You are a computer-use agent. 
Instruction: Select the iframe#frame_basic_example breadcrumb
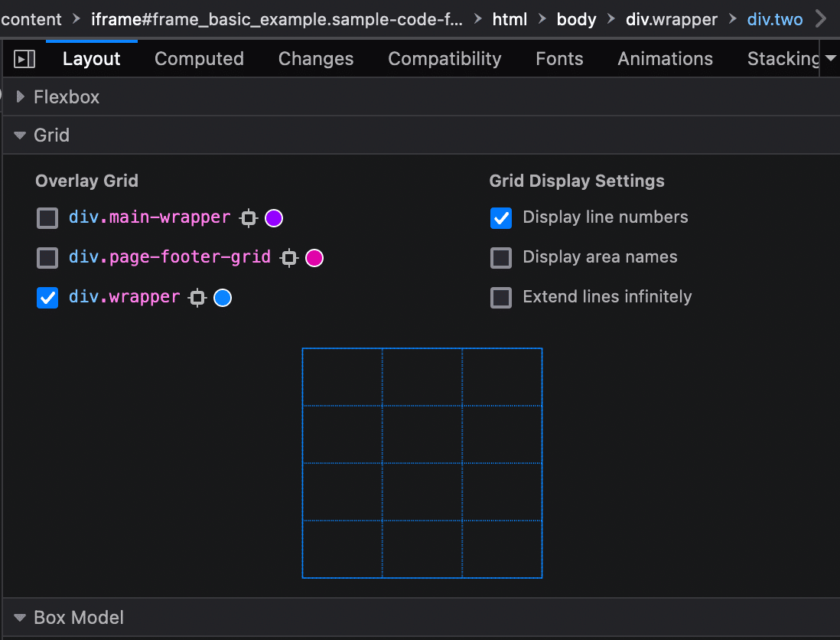pos(277,19)
